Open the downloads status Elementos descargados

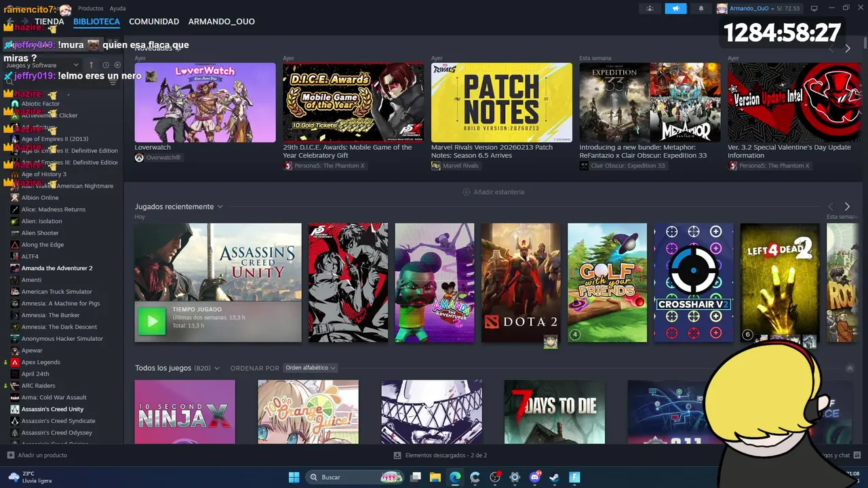[441, 455]
